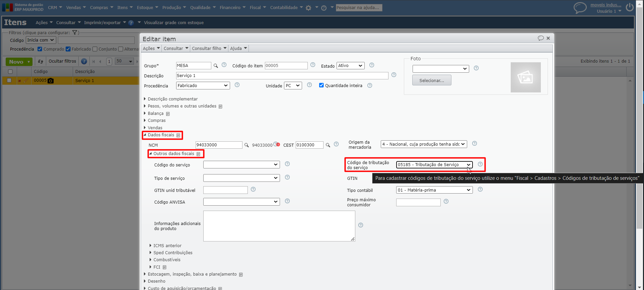Click the green Novo button

point(16,62)
